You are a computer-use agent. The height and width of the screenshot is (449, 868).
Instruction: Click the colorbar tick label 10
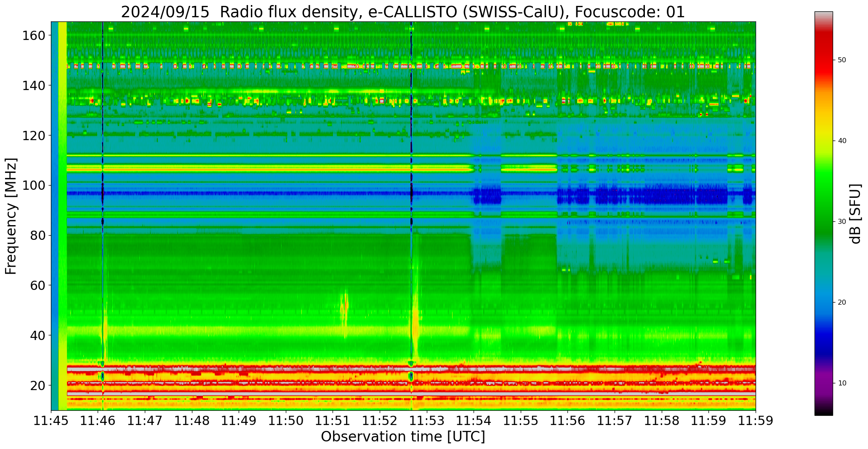pyautogui.click(x=842, y=383)
